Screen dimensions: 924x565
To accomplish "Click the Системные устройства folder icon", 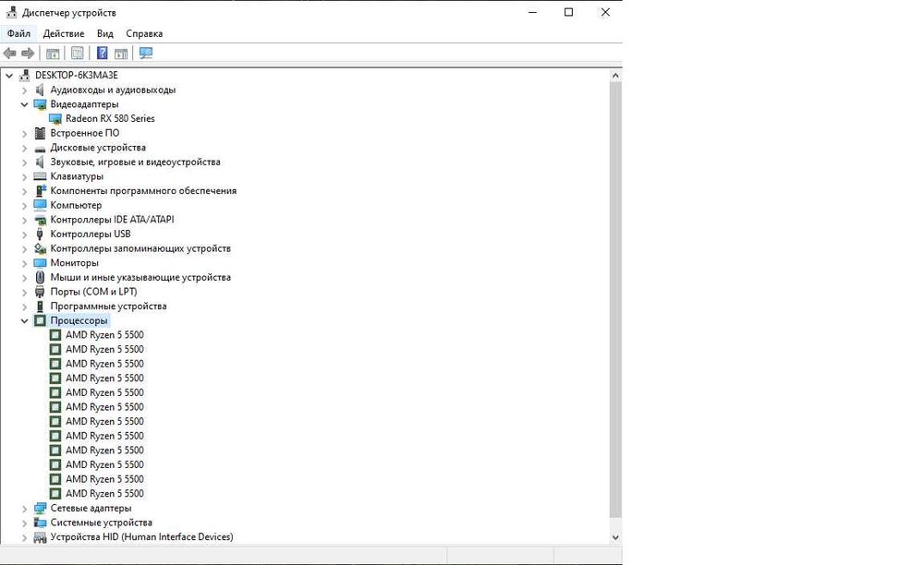I will pos(40,523).
